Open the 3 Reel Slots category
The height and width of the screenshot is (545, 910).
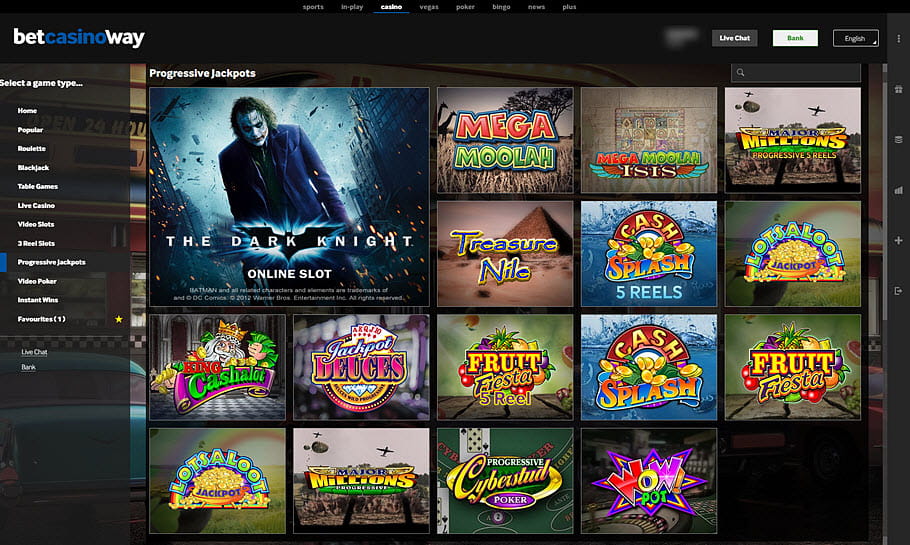click(x=36, y=243)
